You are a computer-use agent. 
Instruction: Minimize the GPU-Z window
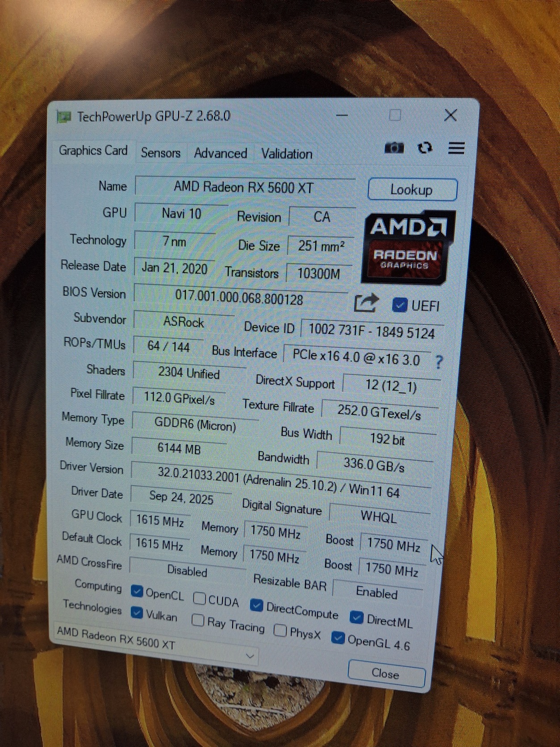[x=342, y=115]
